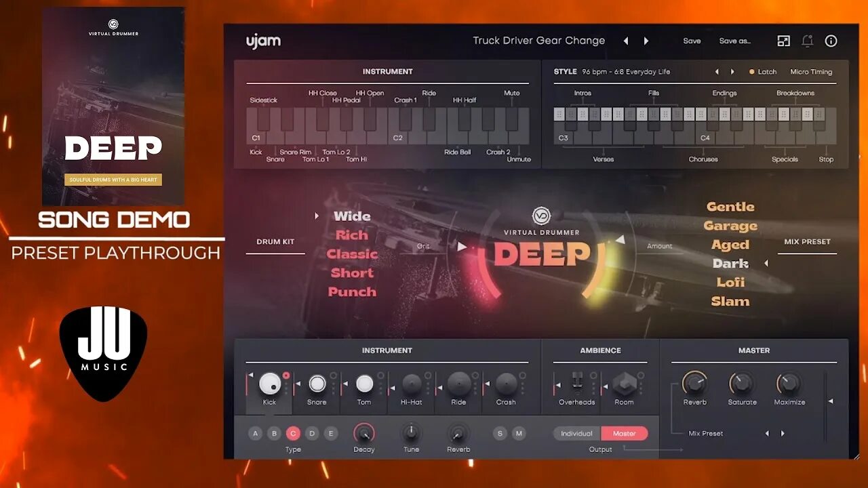This screenshot has width=868, height=488.
Task: Click the window resize icon in top bar
Action: pyautogui.click(x=783, y=41)
